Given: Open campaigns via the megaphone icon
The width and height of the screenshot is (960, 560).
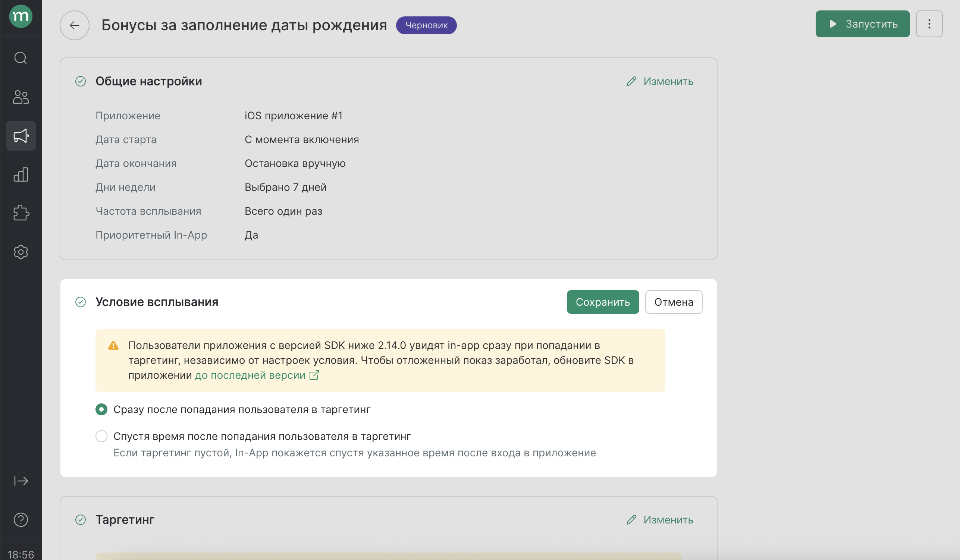Looking at the screenshot, I should click(21, 136).
